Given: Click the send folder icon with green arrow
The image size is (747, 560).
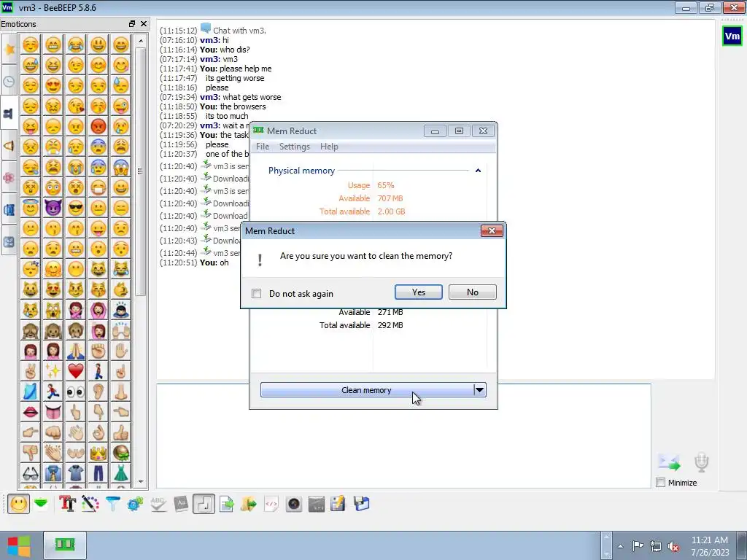Looking at the screenshot, I should tap(249, 504).
